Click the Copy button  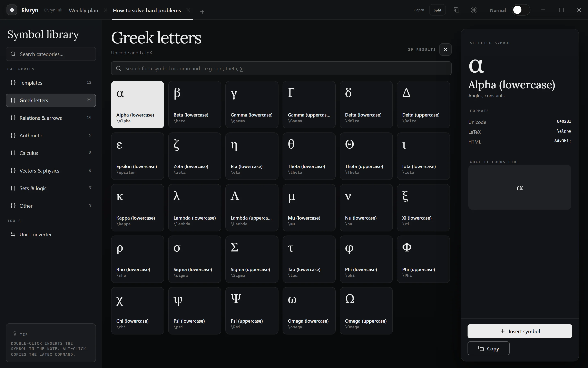(x=488, y=349)
